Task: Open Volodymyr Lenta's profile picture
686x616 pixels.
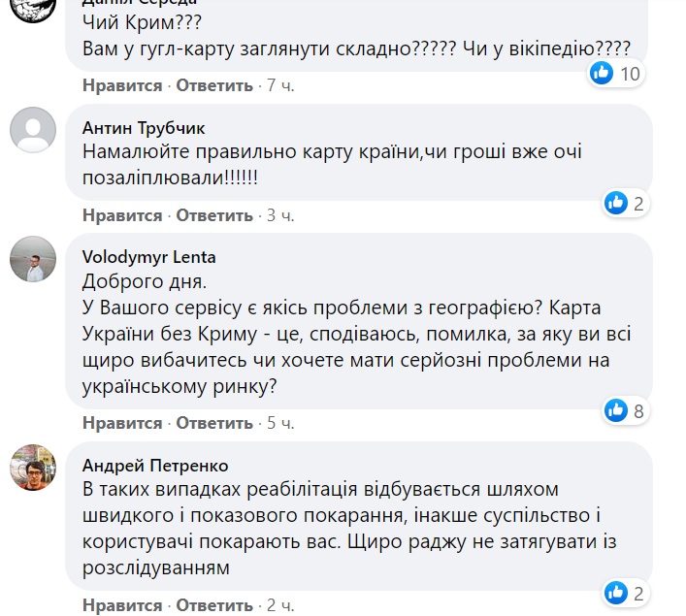Action: coord(33,259)
